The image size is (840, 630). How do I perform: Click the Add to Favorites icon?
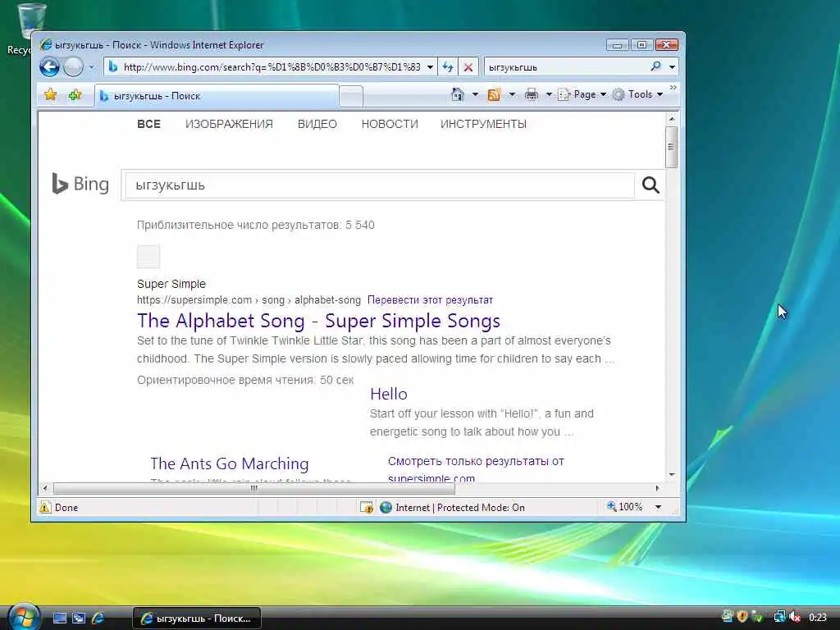tap(75, 95)
